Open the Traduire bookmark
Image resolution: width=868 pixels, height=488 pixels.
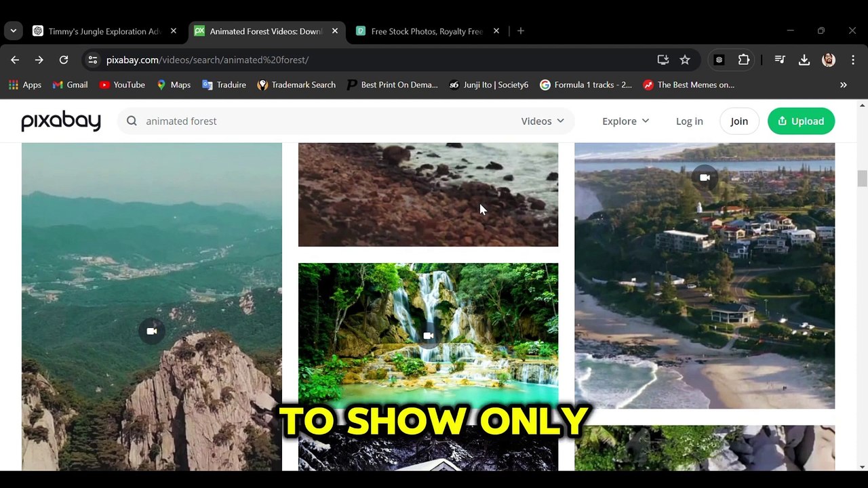[224, 85]
